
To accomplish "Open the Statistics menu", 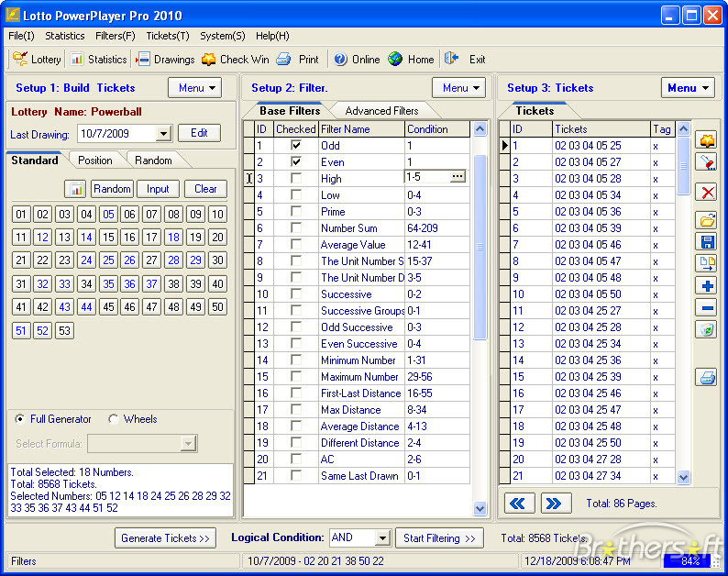I will 65,36.
